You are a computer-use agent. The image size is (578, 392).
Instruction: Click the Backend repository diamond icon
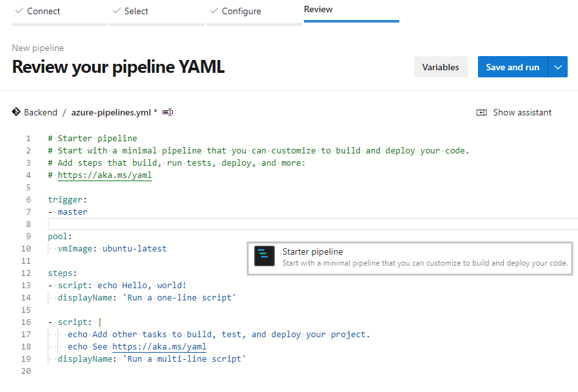coord(16,112)
